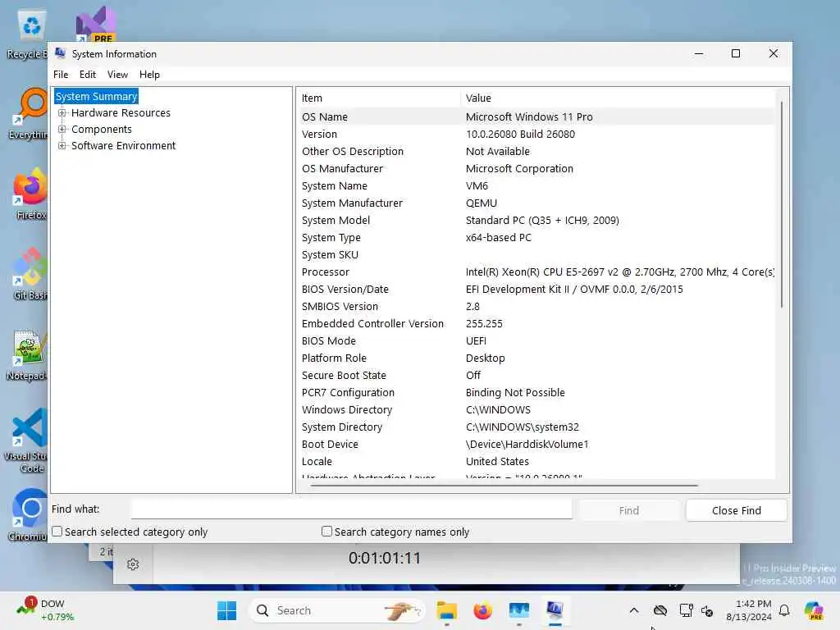Click the System Information title bar icon

(60, 53)
